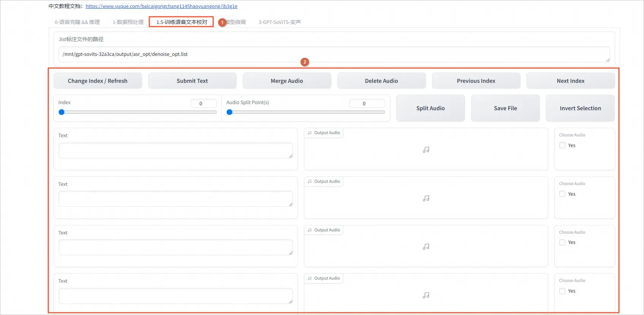Screen dimensions: 644x315
Task: Open the yuque.com tutorial document link
Action: [x=161, y=6]
